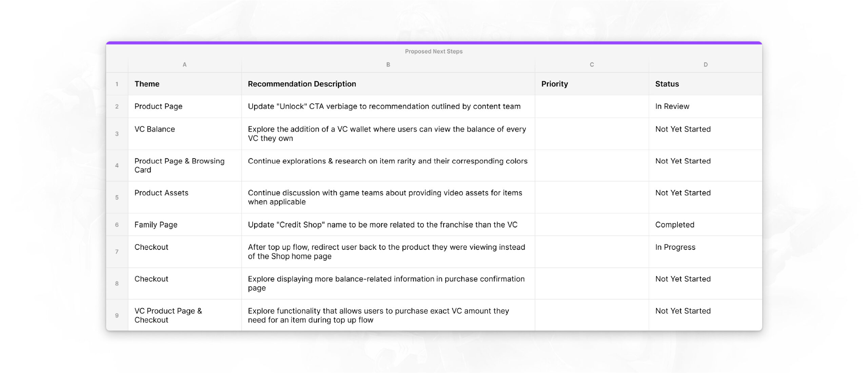The image size is (868, 373).
Task: Click the 'Recommendation Description' header cell
Action: (388, 84)
